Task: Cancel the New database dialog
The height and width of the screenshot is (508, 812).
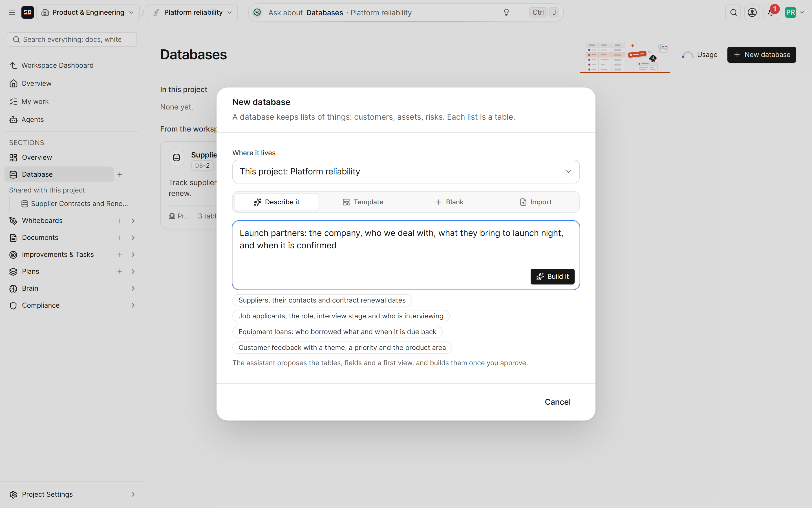Action: coord(557,402)
